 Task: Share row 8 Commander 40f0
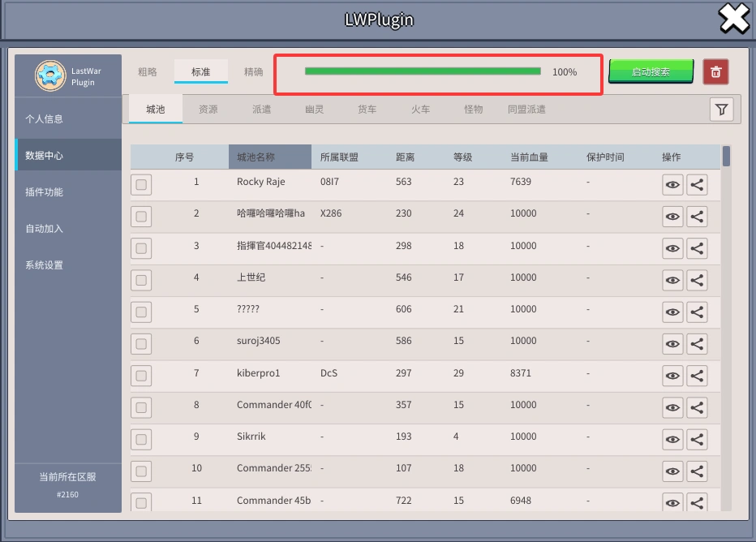pos(697,407)
